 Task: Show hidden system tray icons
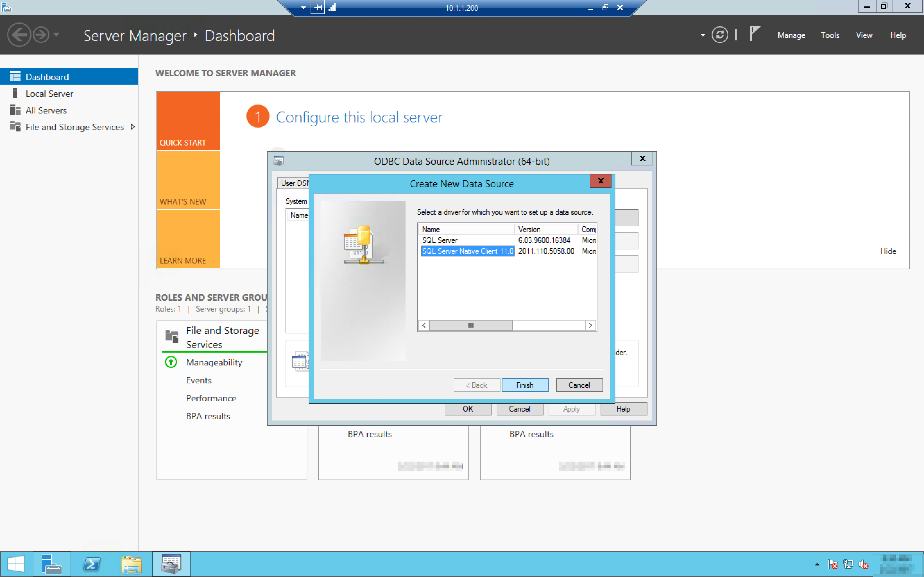click(817, 564)
